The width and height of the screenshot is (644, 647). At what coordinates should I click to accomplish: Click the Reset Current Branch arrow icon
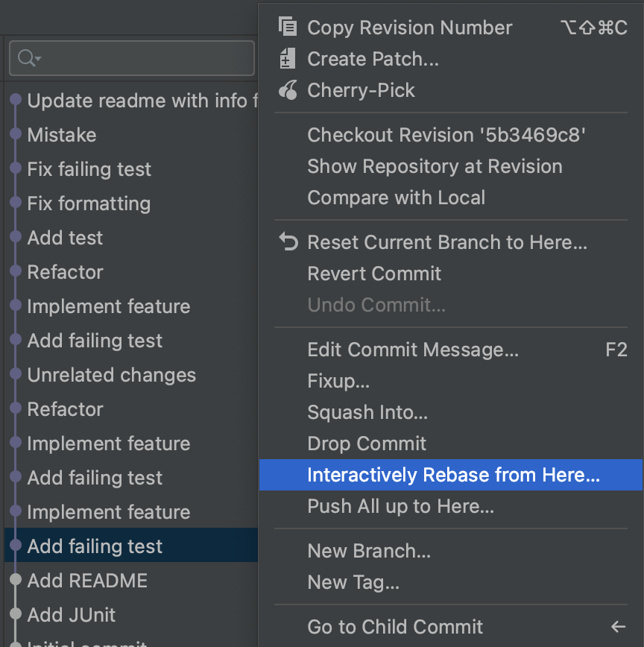(288, 242)
